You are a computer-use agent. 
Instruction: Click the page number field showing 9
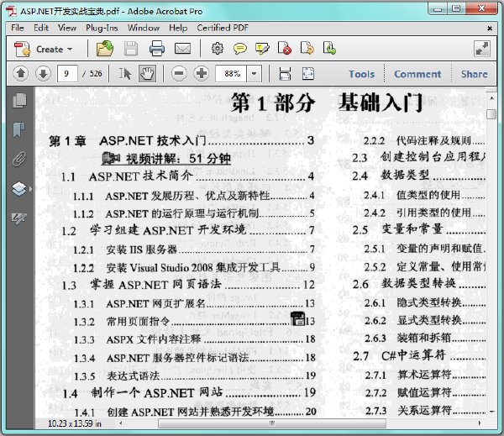[x=67, y=74]
